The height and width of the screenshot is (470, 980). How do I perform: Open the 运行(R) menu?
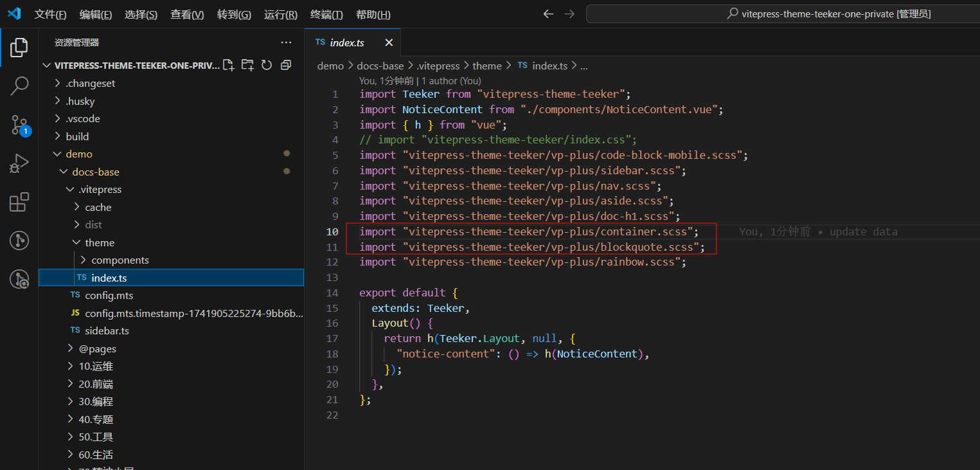click(x=281, y=14)
